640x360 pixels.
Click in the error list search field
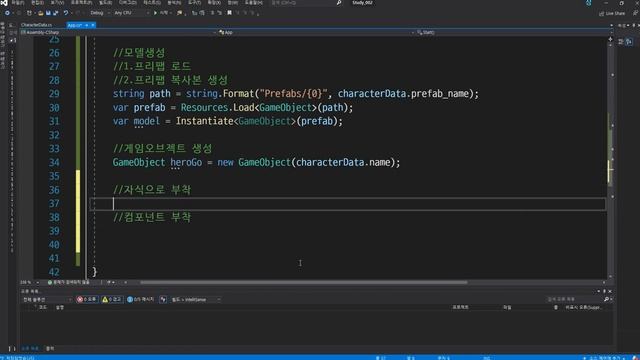(x=575, y=299)
